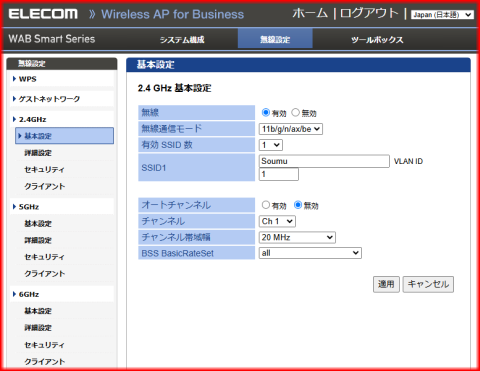
Task: Open 無線通信モード dropdown 11b/g/n/ax/be
Action: [291, 129]
